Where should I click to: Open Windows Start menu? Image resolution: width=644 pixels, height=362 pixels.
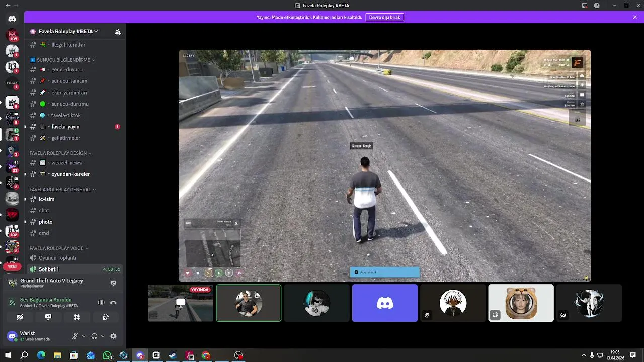(x=8, y=355)
